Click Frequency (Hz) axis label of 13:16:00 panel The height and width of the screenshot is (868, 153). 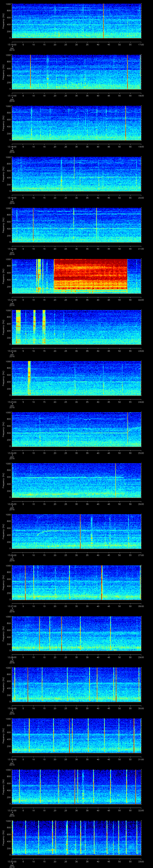pos(3,21)
